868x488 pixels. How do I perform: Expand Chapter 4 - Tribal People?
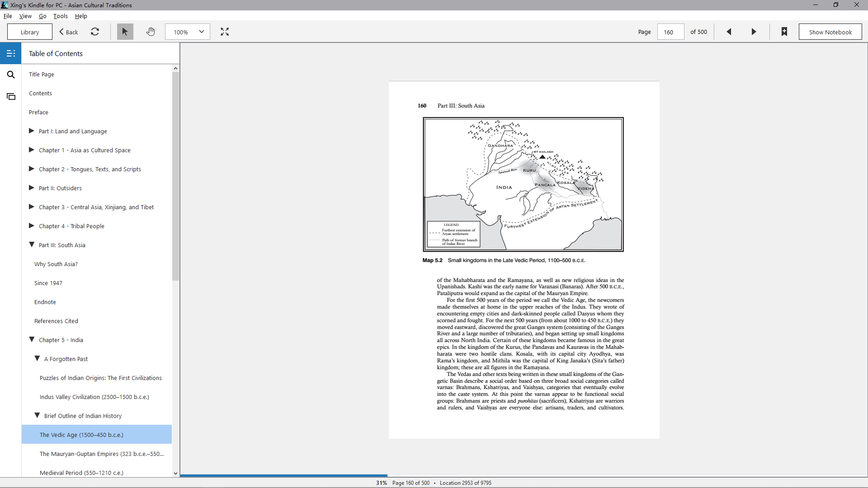(x=32, y=226)
